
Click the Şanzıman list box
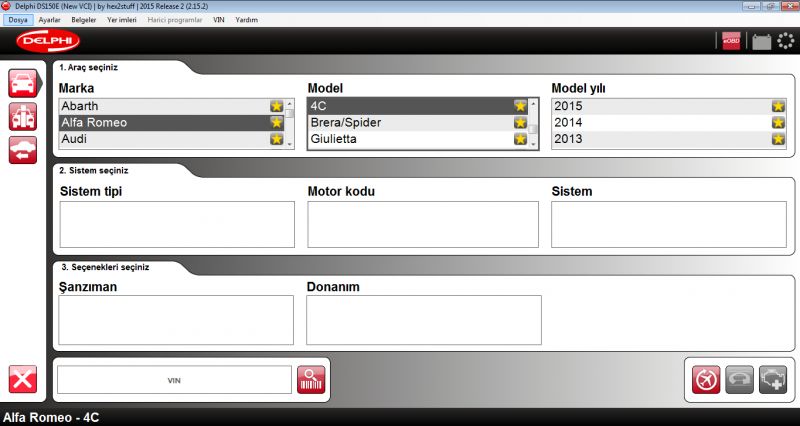point(176,320)
